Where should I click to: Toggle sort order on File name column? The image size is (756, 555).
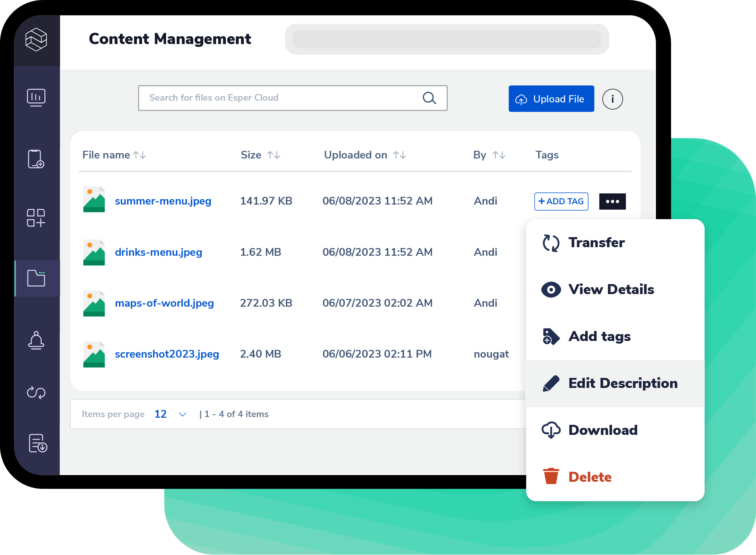tap(139, 155)
